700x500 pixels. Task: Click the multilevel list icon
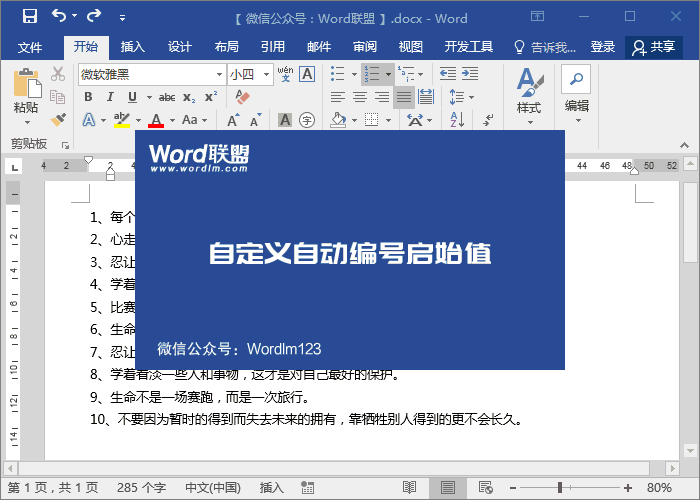point(406,74)
